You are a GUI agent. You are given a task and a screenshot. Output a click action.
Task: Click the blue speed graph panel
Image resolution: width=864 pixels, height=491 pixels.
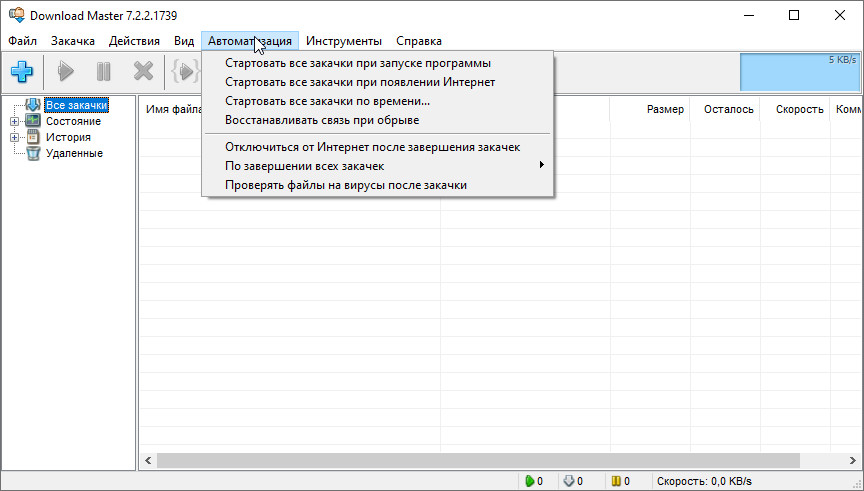click(x=797, y=71)
